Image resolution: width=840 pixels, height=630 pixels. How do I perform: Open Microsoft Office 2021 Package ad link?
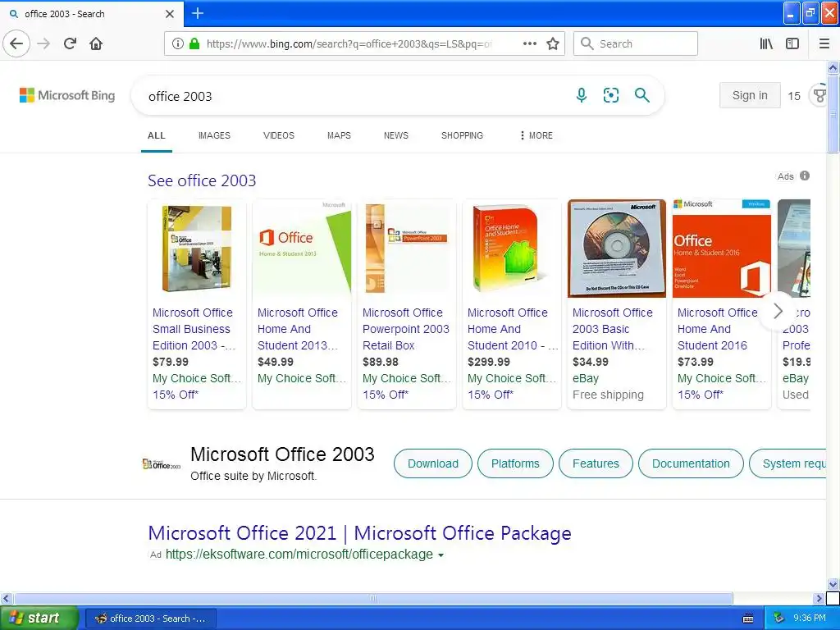pos(359,533)
